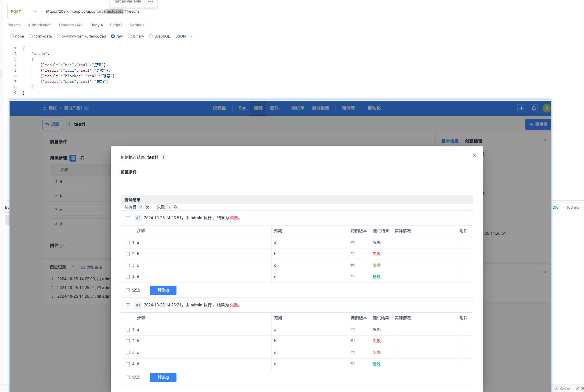Check step 4 d in execution #1
Screen dimensions: 584x392
[128, 364]
